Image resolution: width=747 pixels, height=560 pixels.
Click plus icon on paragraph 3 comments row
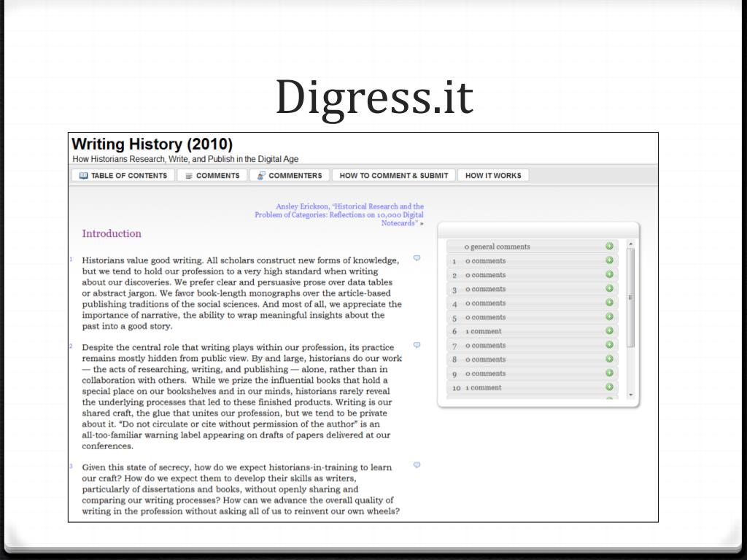coord(609,289)
